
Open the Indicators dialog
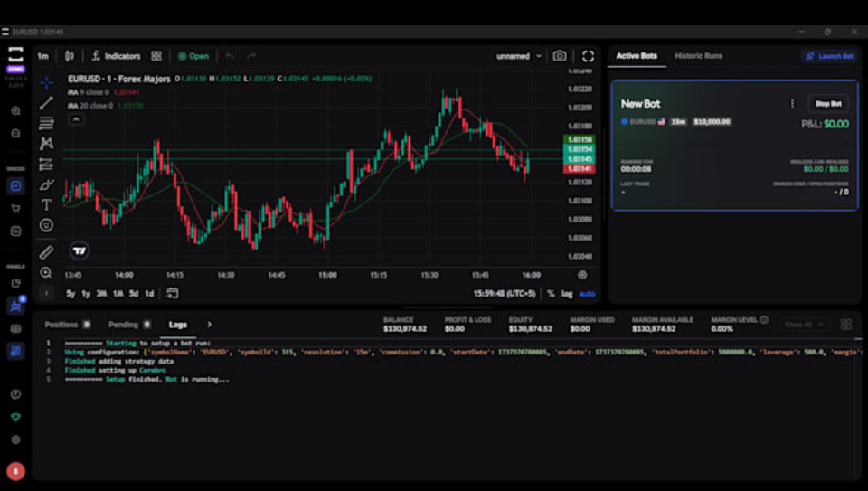(x=117, y=56)
